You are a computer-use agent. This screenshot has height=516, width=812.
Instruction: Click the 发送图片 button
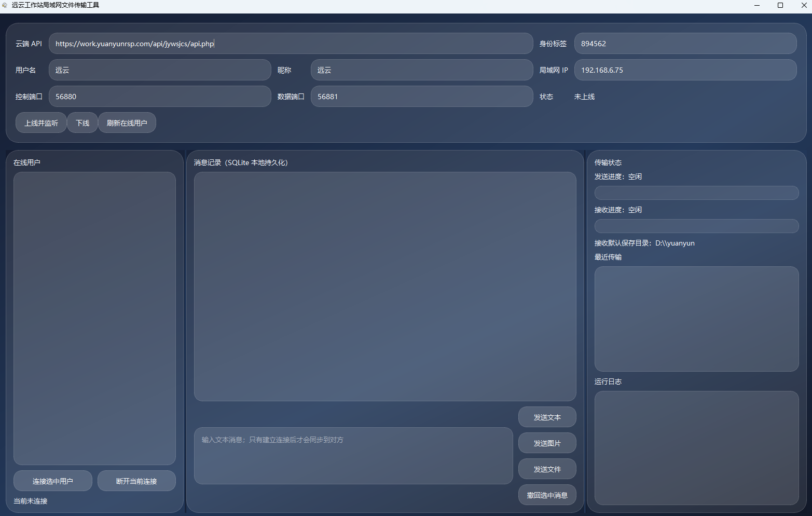[x=547, y=443]
